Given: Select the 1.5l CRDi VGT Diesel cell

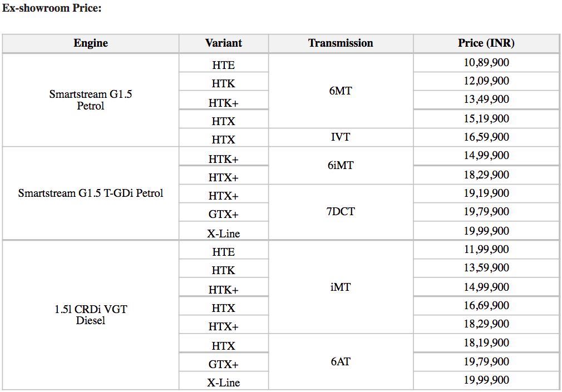Looking at the screenshot, I should [91, 315].
